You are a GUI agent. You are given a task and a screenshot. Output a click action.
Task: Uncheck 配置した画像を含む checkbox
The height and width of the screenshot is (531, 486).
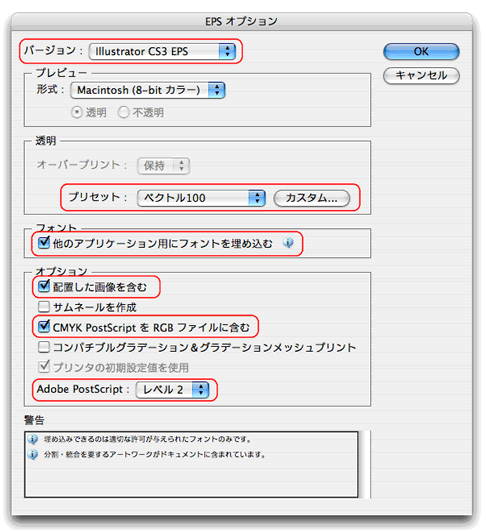tap(44, 286)
